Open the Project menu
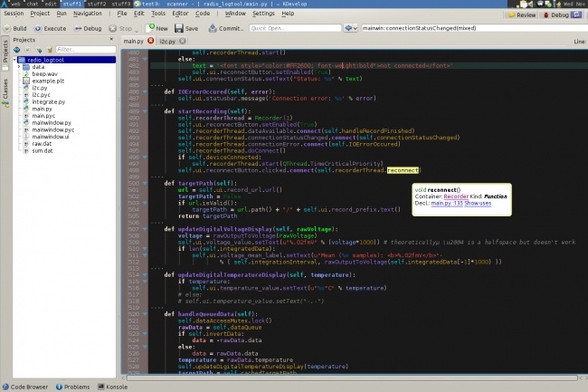 coord(40,14)
